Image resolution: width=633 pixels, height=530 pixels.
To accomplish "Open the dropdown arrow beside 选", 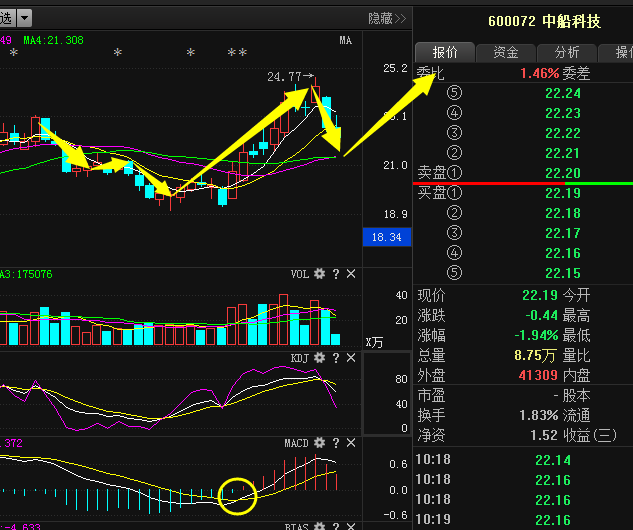I will point(24,18).
